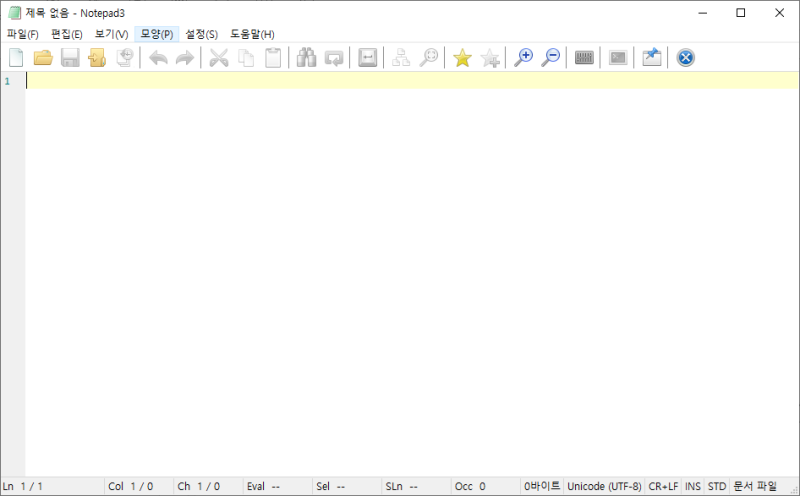This screenshot has height=496, width=800.
Task: Click the Notepad3 title bar app icon
Action: pos(14,13)
